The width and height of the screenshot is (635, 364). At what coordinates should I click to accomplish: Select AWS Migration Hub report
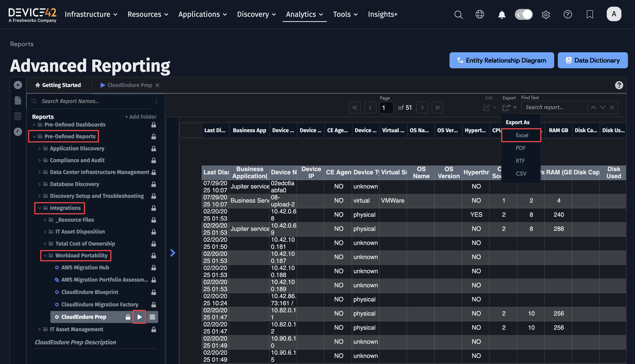85,267
